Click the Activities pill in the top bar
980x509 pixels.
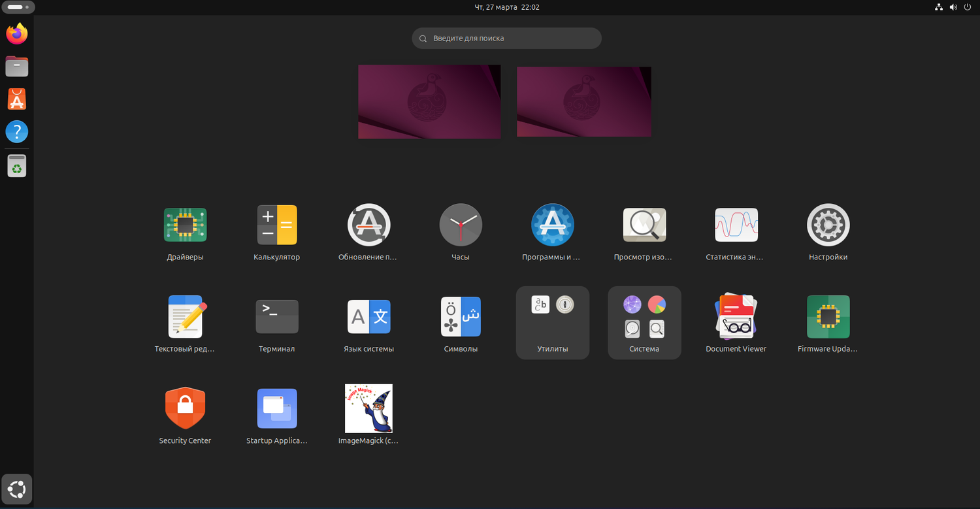18,7
